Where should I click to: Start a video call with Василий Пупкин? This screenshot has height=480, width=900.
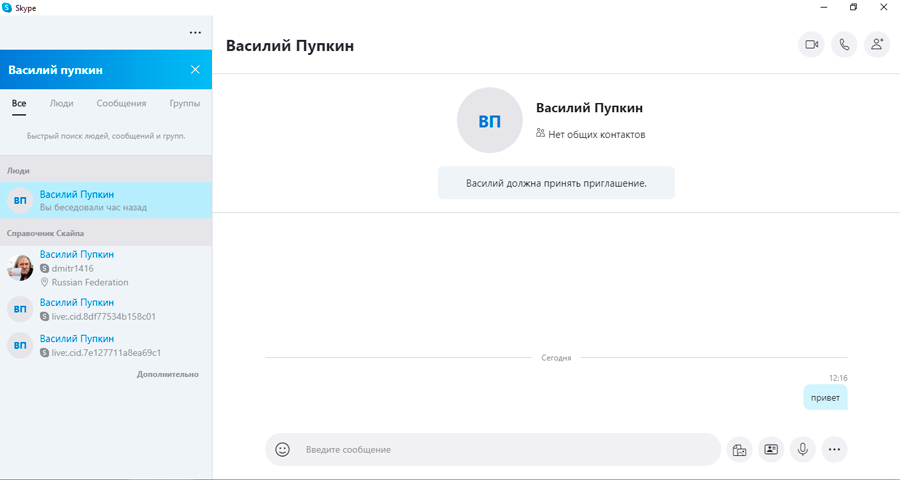point(811,44)
